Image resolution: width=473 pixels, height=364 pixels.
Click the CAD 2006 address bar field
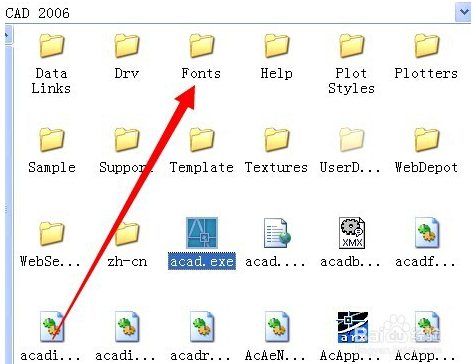click(230, 13)
